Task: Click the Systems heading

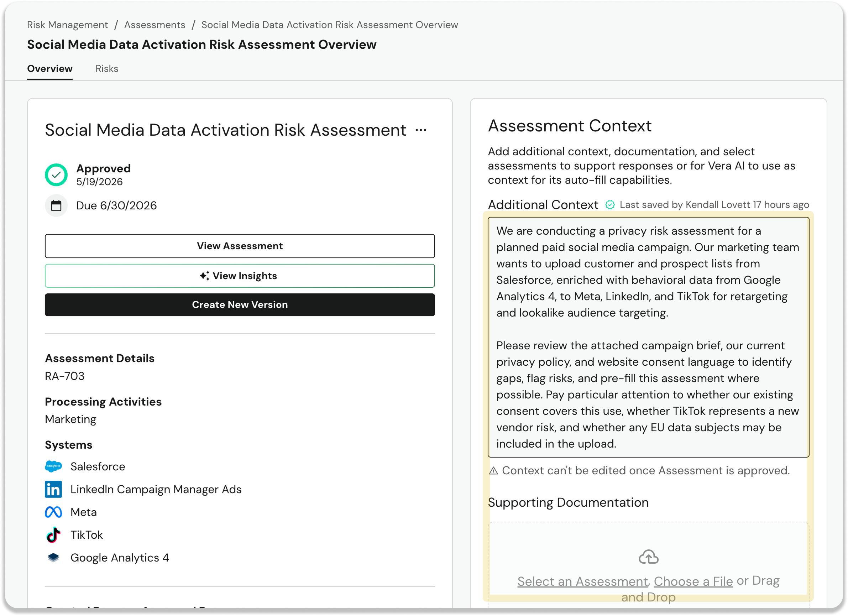Action: [x=68, y=445]
